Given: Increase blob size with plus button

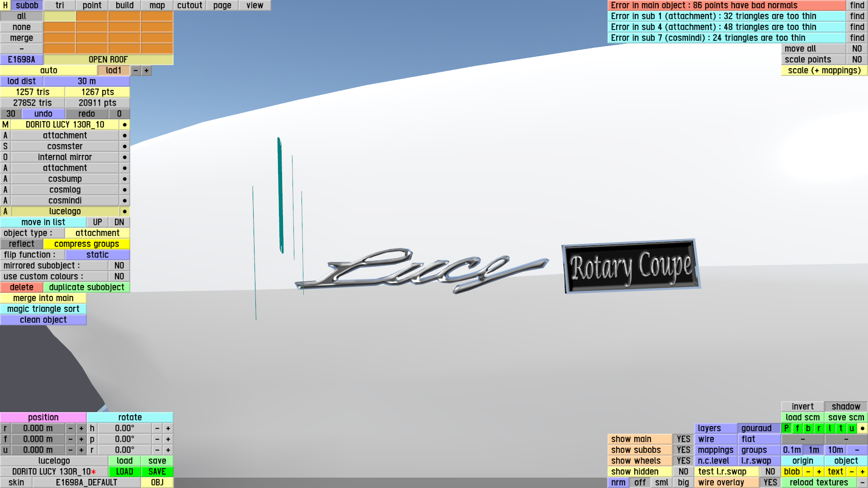Looking at the screenshot, I should click(x=819, y=472).
